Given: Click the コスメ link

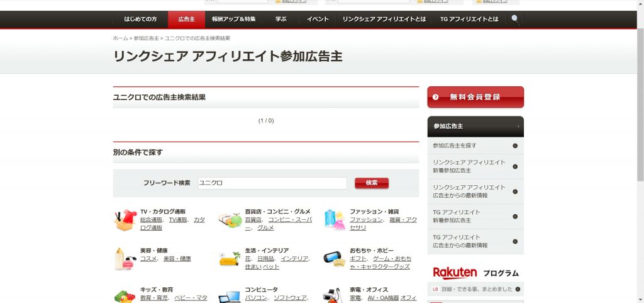Looking at the screenshot, I should pyautogui.click(x=148, y=259).
